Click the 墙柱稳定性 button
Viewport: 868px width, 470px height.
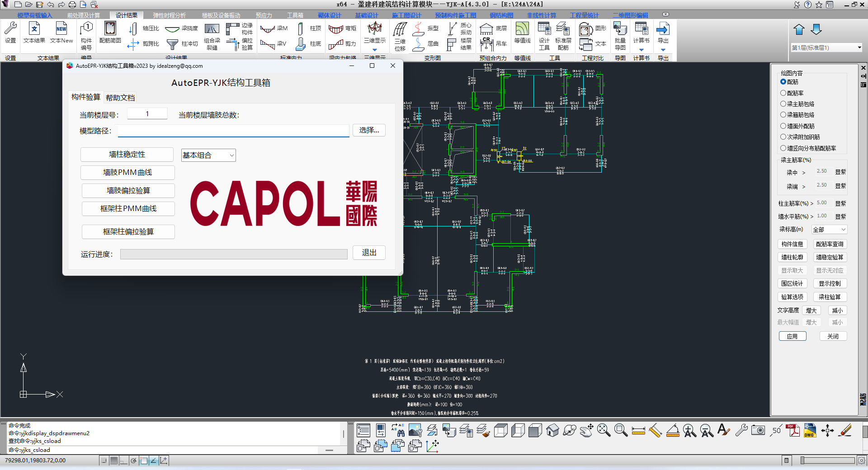[127, 155]
